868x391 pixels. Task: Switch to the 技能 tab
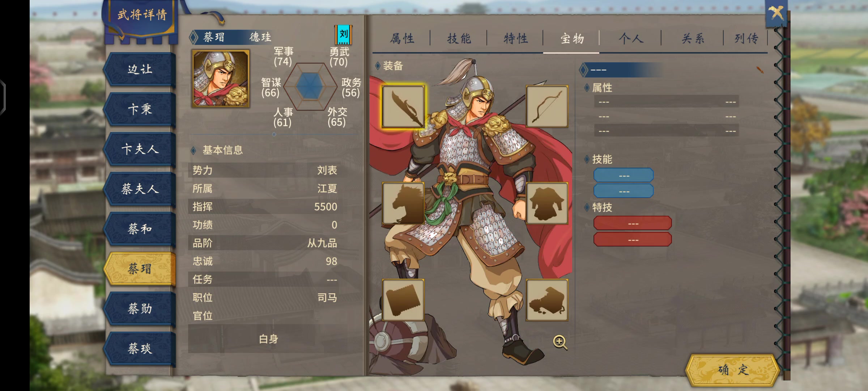tap(459, 38)
